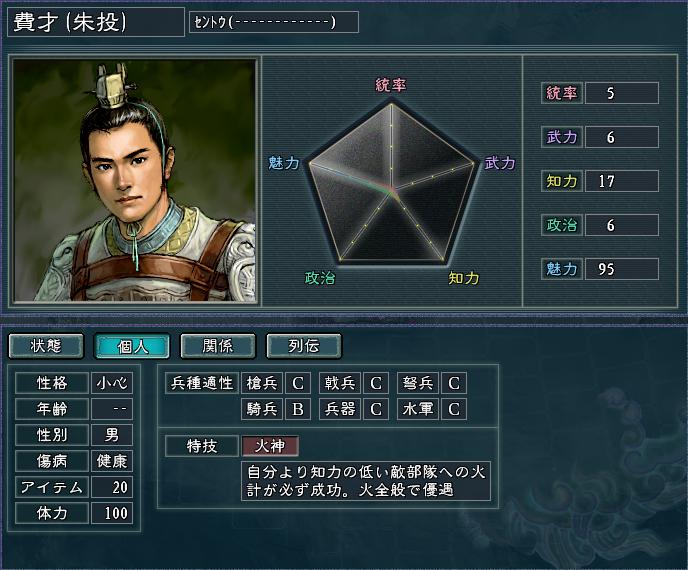Open the 関係 tab
The image size is (688, 570).
tap(218, 346)
